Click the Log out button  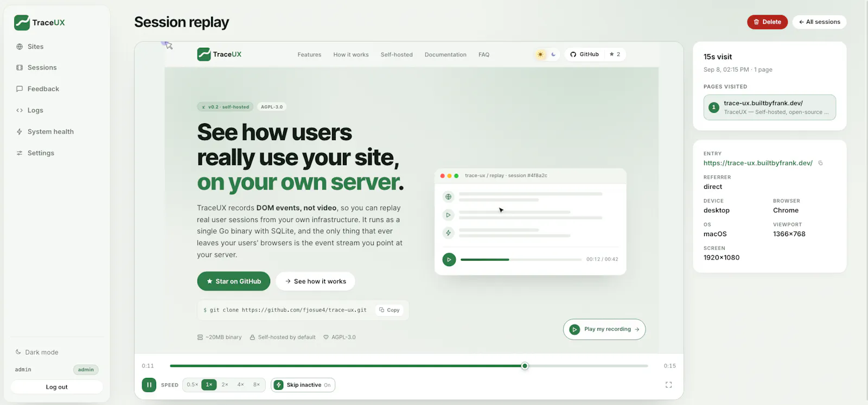point(57,387)
